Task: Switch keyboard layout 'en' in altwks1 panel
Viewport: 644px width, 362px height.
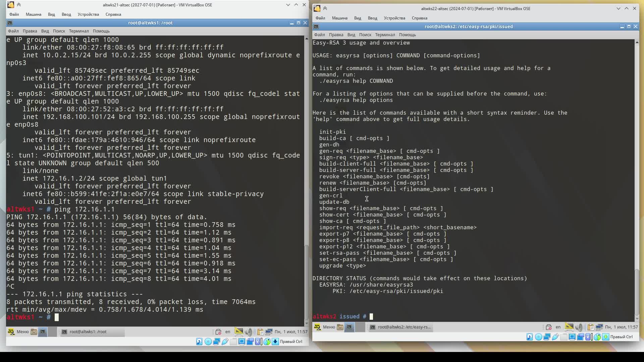Action: pyautogui.click(x=228, y=331)
